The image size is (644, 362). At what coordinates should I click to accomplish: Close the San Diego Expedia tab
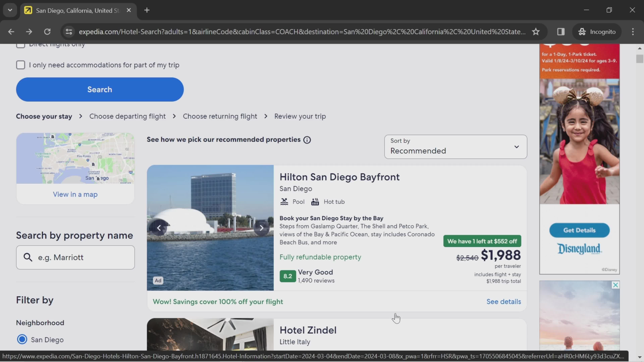click(129, 10)
